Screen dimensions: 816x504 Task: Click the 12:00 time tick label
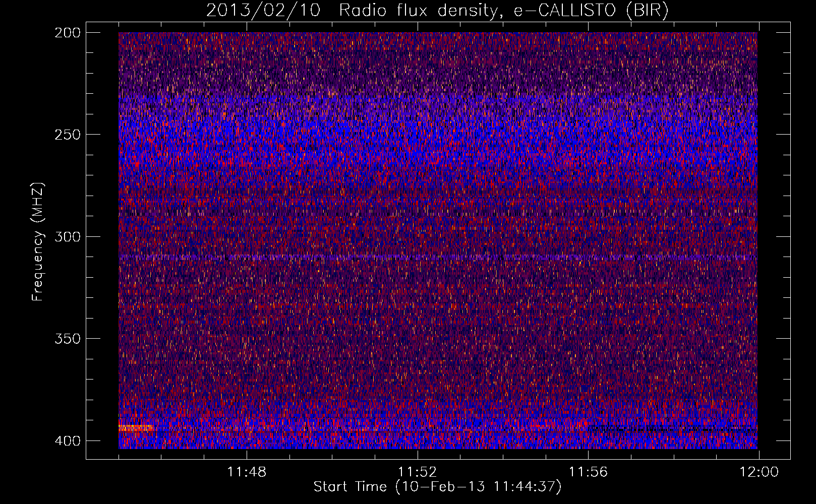point(759,472)
